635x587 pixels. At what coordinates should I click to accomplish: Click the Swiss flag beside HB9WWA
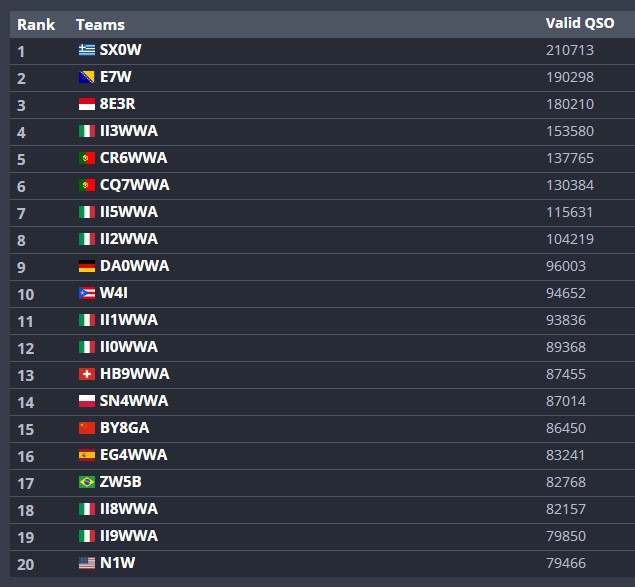[87, 374]
